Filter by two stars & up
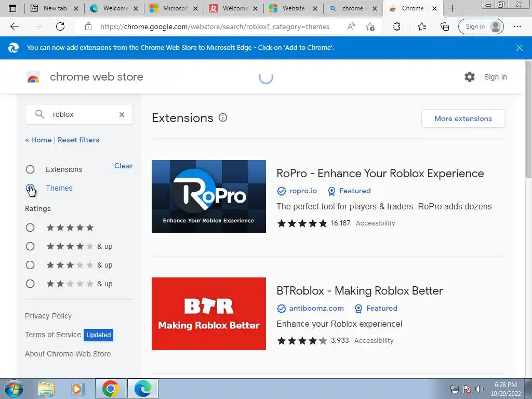532x399 pixels. [x=30, y=284]
